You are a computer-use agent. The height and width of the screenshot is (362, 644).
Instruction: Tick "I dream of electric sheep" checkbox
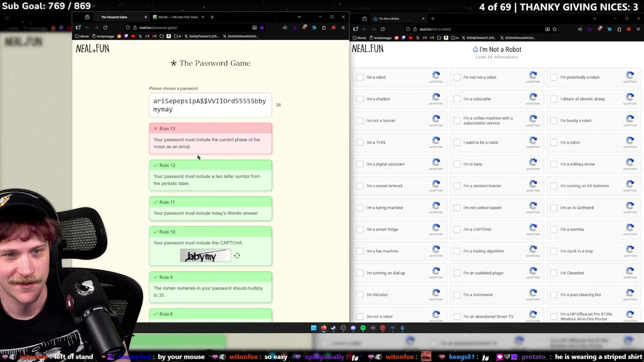tap(553, 99)
